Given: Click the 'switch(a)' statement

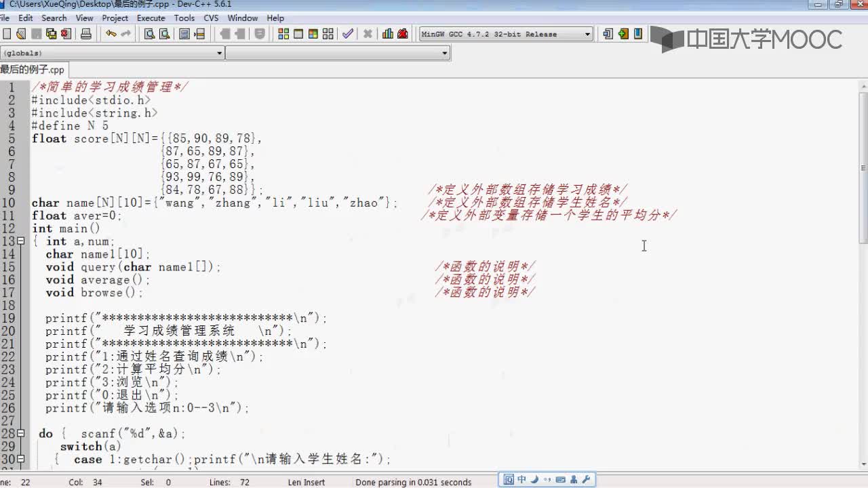Looking at the screenshot, I should [91, 447].
